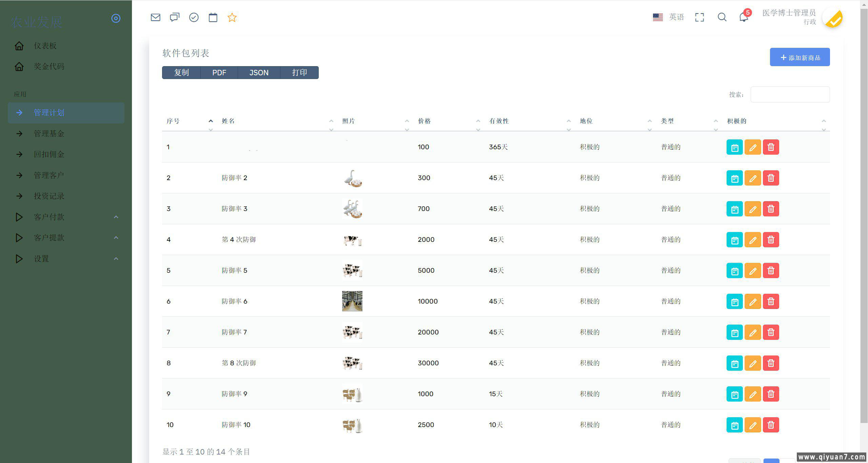Click the 搜索 input field

click(790, 94)
